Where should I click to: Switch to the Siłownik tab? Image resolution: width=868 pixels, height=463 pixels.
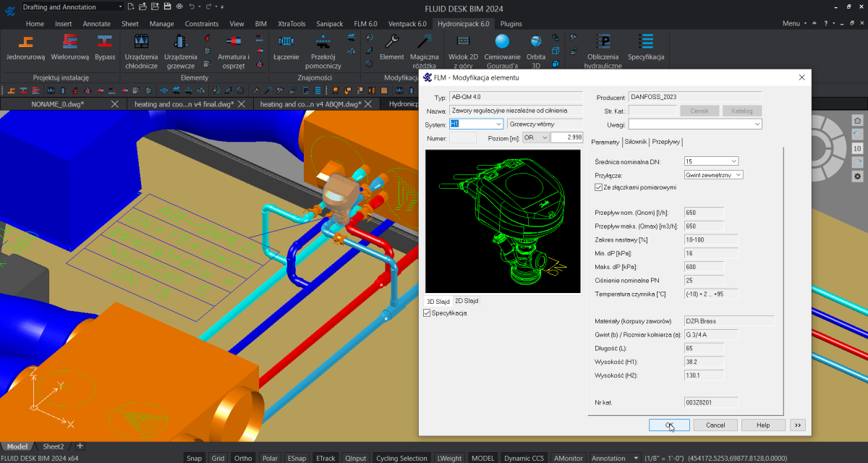tap(635, 142)
